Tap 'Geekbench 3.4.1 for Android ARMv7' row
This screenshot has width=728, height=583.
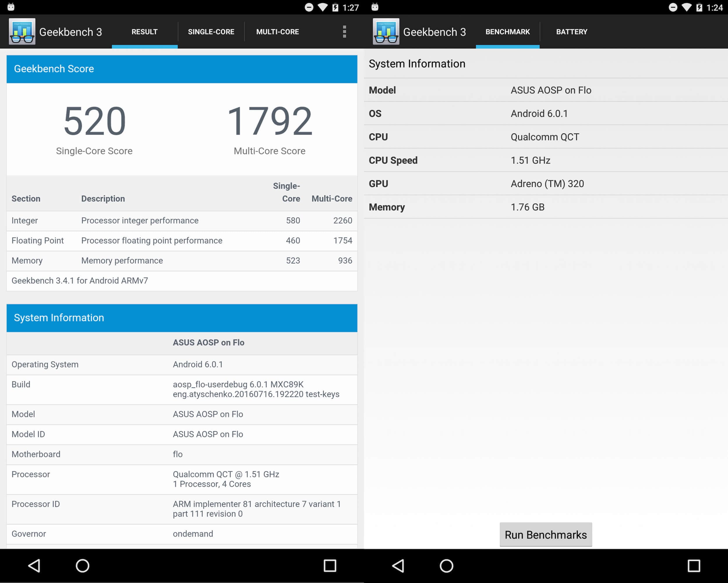[182, 281]
